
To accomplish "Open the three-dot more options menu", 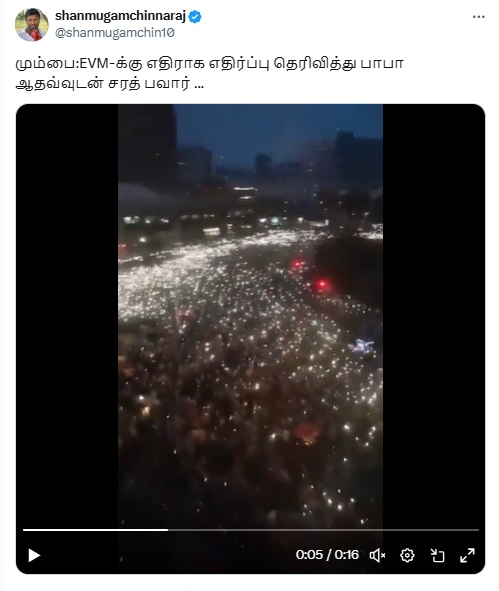I will coord(479,17).
